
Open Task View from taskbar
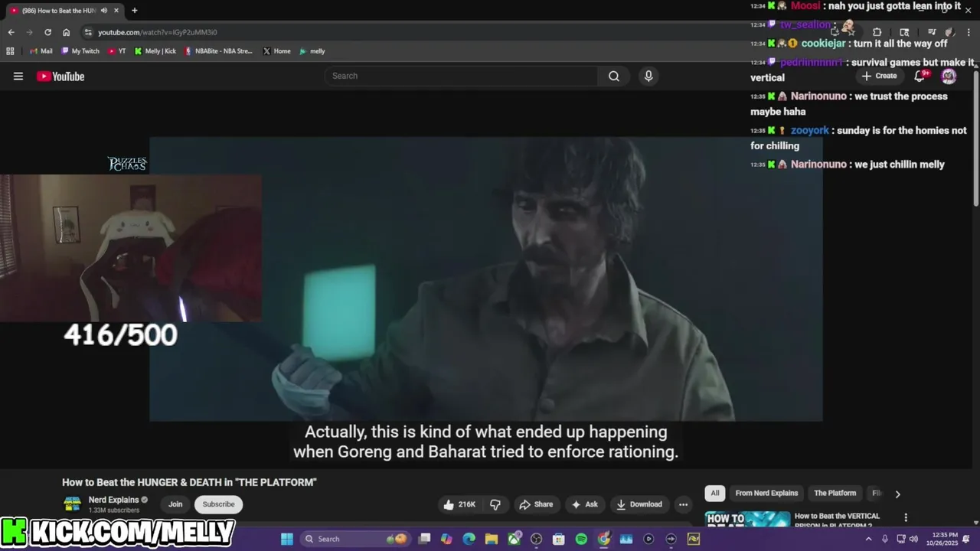coord(424,539)
